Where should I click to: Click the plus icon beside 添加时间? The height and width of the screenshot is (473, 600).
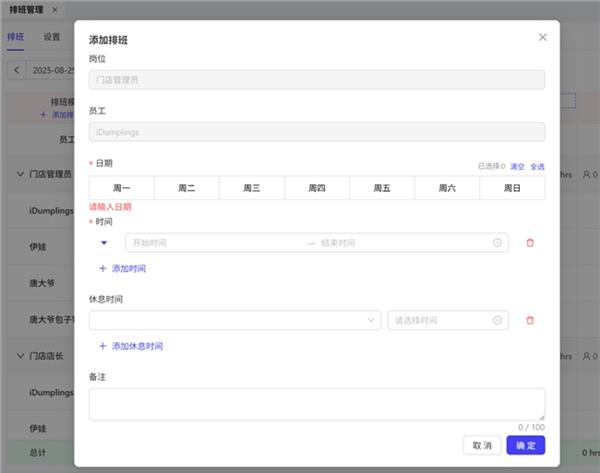tap(103, 269)
